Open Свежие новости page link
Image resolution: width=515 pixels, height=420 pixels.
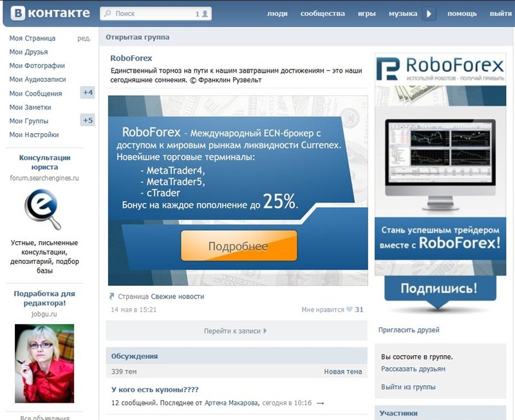(x=178, y=297)
